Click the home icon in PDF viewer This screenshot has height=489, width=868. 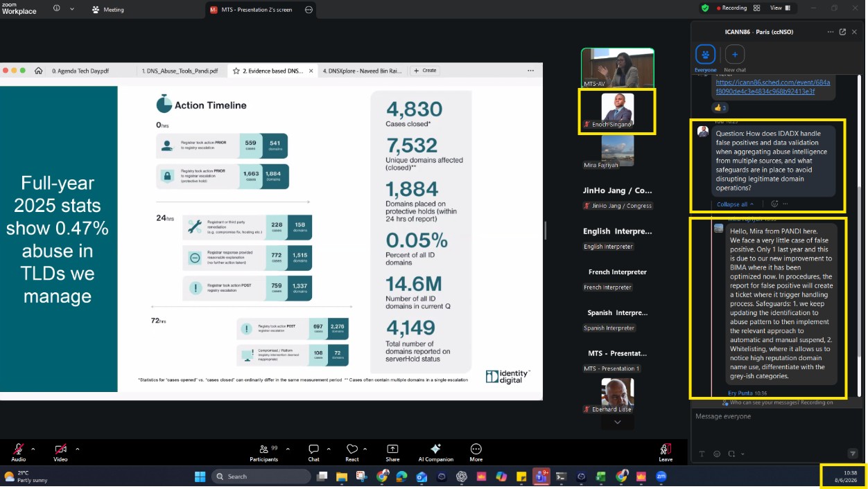(38, 71)
